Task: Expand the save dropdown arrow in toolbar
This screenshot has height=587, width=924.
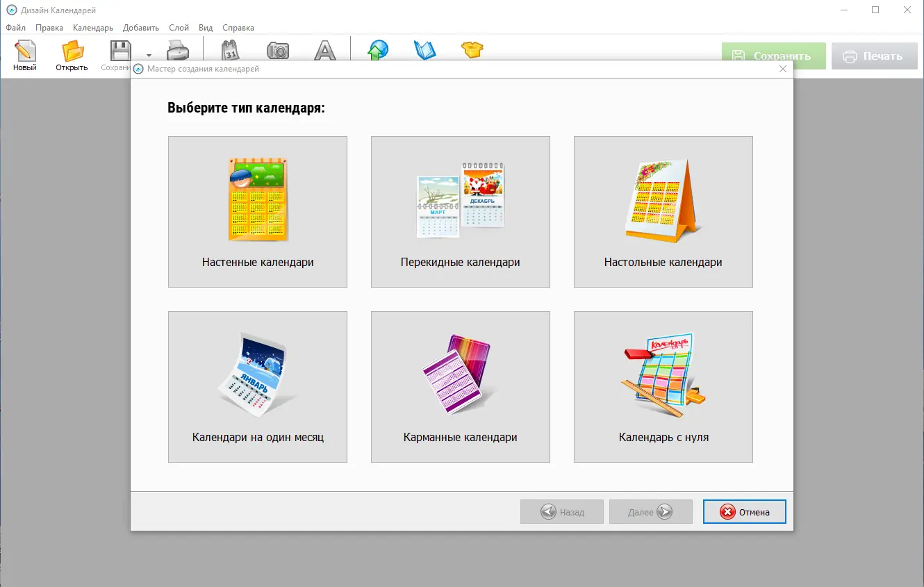Action: (149, 56)
